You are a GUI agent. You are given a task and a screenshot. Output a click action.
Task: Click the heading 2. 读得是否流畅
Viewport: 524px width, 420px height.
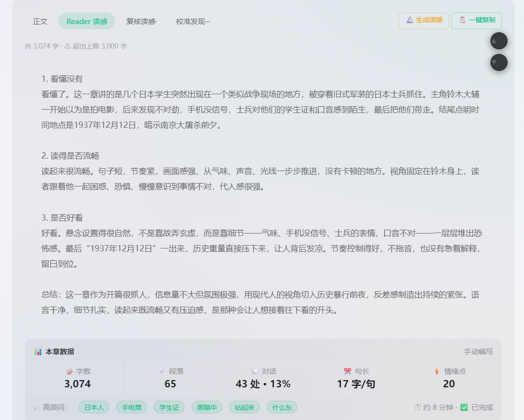click(70, 156)
